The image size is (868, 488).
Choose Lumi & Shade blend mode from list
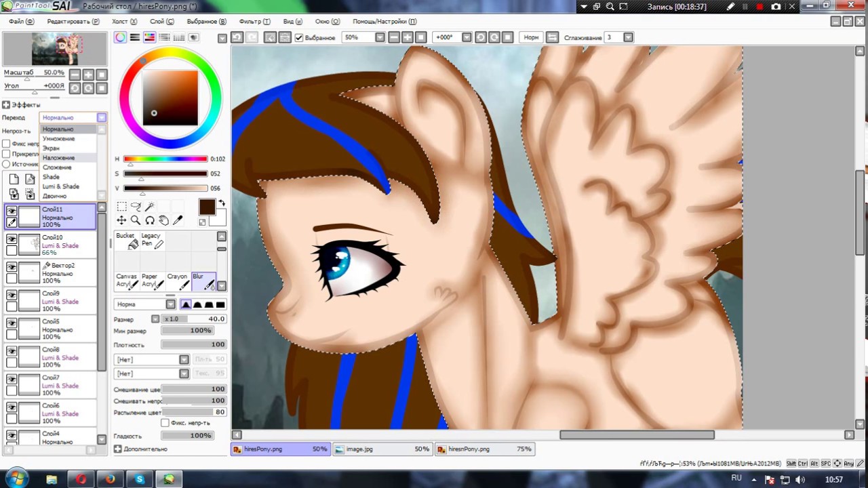coord(61,186)
